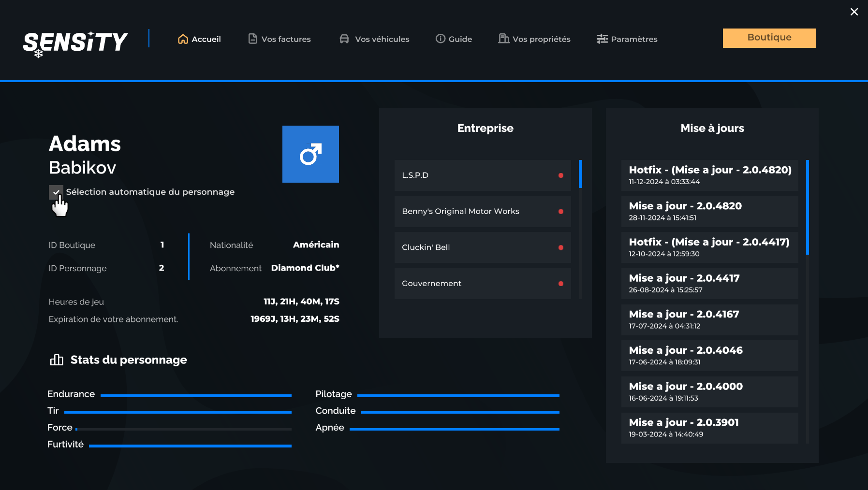Open the Paramètres tab
Image resolution: width=868 pixels, height=490 pixels.
pyautogui.click(x=627, y=39)
